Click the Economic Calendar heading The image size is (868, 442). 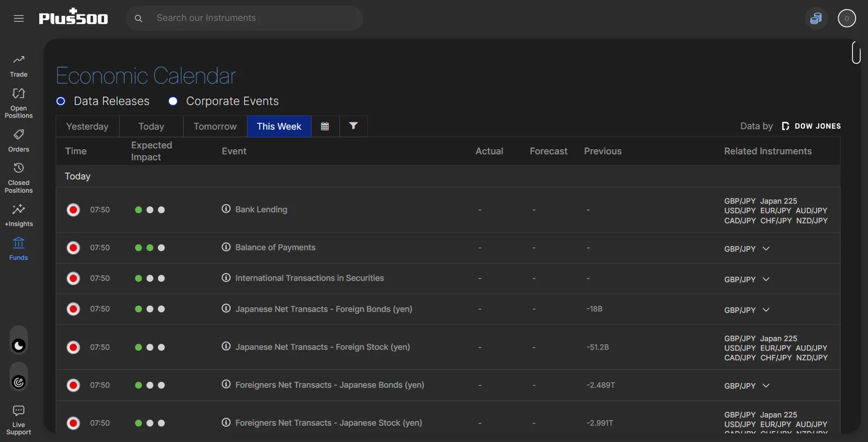point(146,75)
